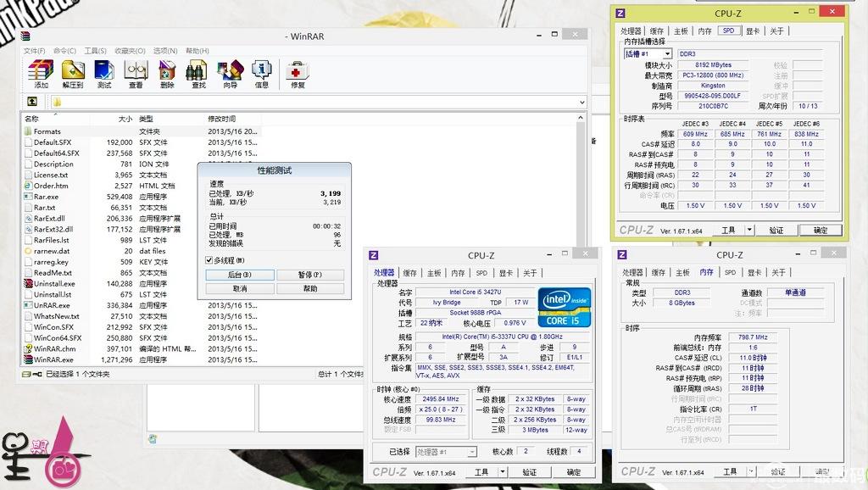This screenshot has height=490, width=868.
Task: Click the Formats folder icon in file list
Action: [28, 131]
